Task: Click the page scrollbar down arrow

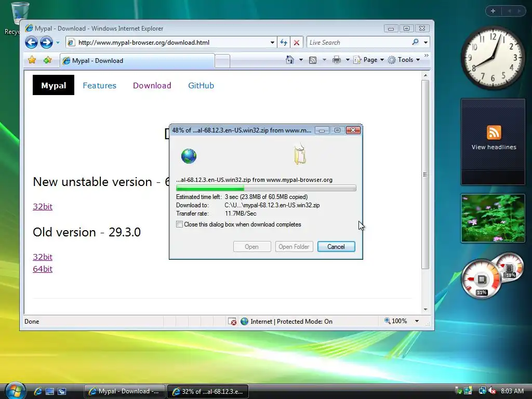Action: (x=425, y=310)
